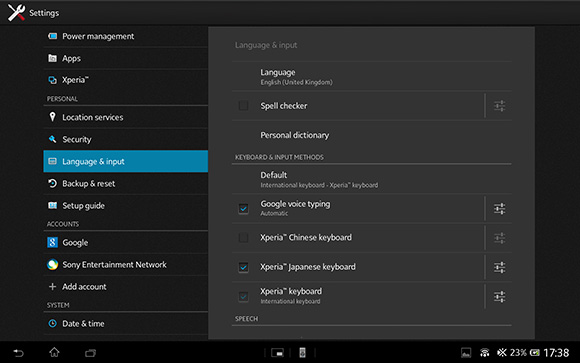Screen dimensions: 580x363
Task: Open the Setup guide entry
Action: pyautogui.click(x=126, y=205)
